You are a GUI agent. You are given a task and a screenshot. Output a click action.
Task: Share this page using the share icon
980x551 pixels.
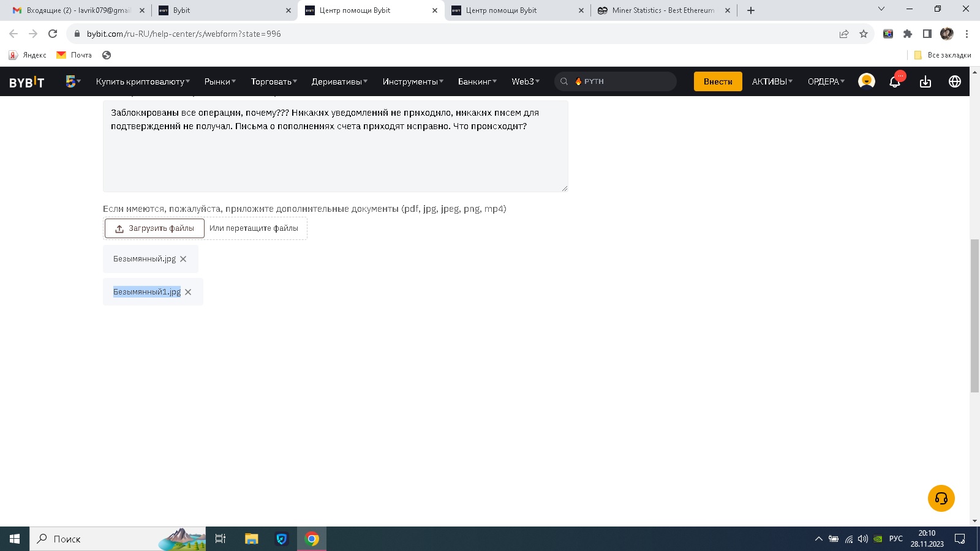pyautogui.click(x=844, y=34)
